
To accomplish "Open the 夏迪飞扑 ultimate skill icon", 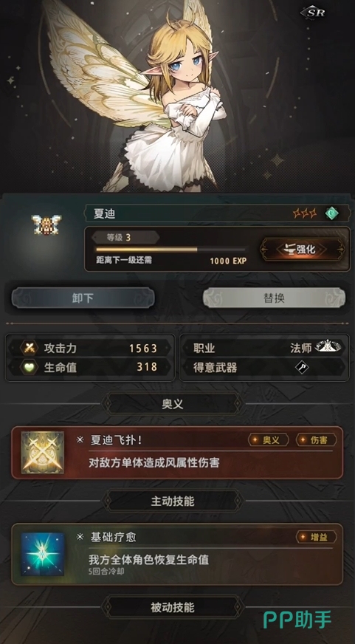I will pyautogui.click(x=43, y=452).
